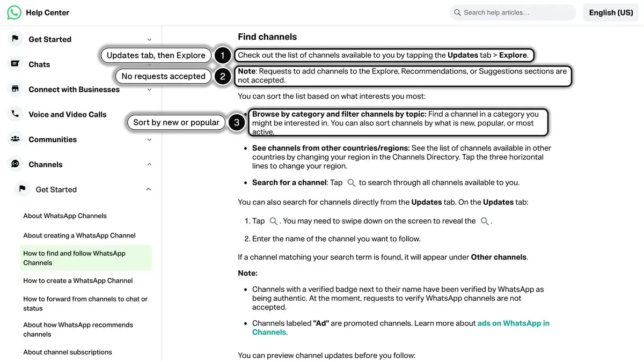Click the Search help articles field
This screenshot has height=362, width=644.
point(513,12)
